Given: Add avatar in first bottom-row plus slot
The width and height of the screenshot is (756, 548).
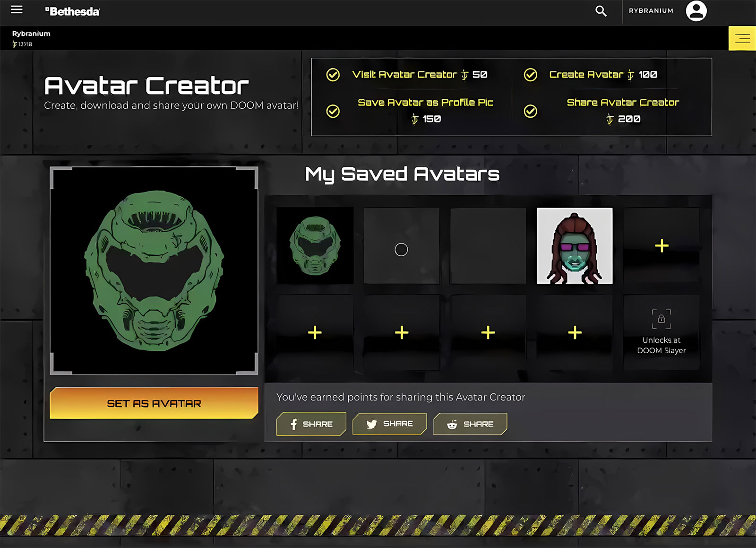Looking at the screenshot, I should 315,333.
